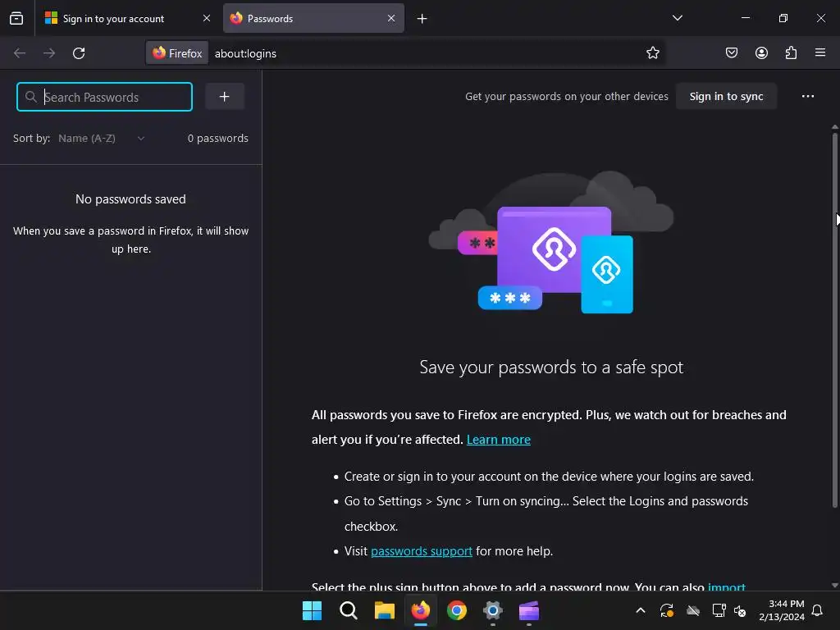Open the Windows Start menu
Viewport: 840px width, 630px height.
[x=312, y=610]
